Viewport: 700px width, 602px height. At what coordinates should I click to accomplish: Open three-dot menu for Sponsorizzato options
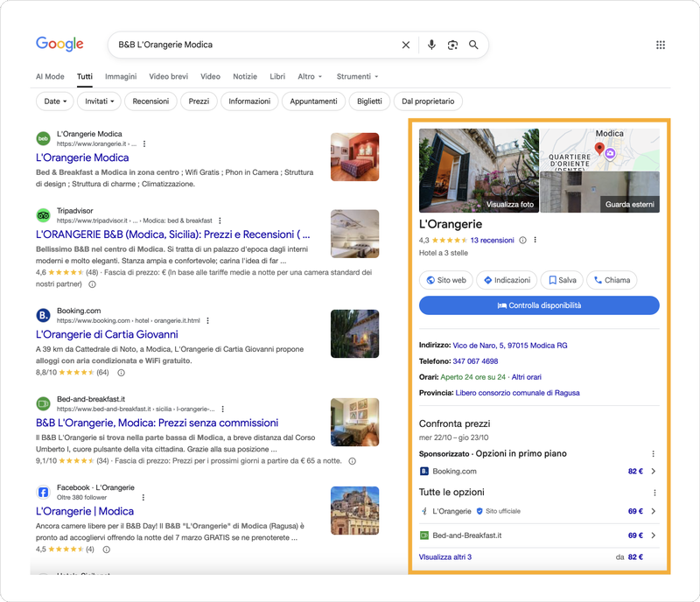coord(653,454)
